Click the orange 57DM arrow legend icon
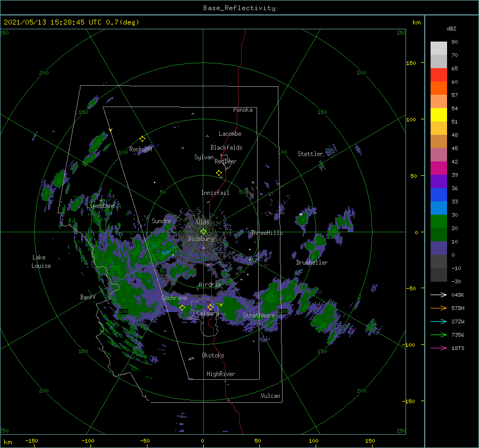 pos(439,308)
